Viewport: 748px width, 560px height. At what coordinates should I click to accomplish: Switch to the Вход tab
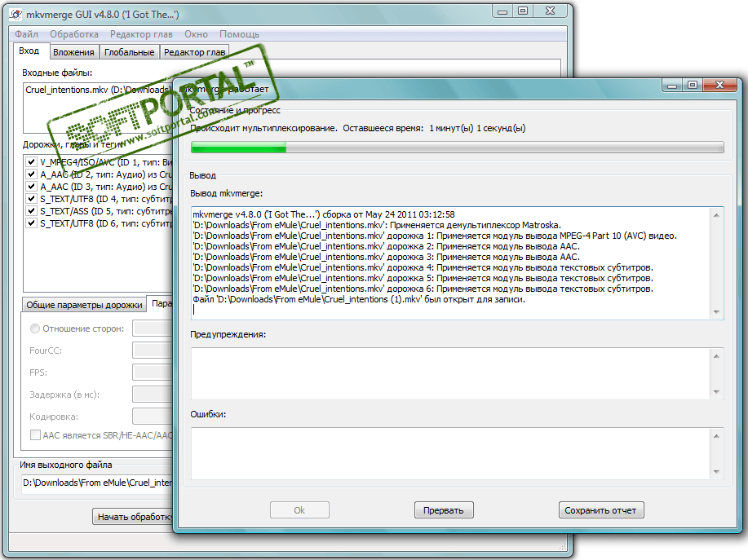tap(29, 51)
